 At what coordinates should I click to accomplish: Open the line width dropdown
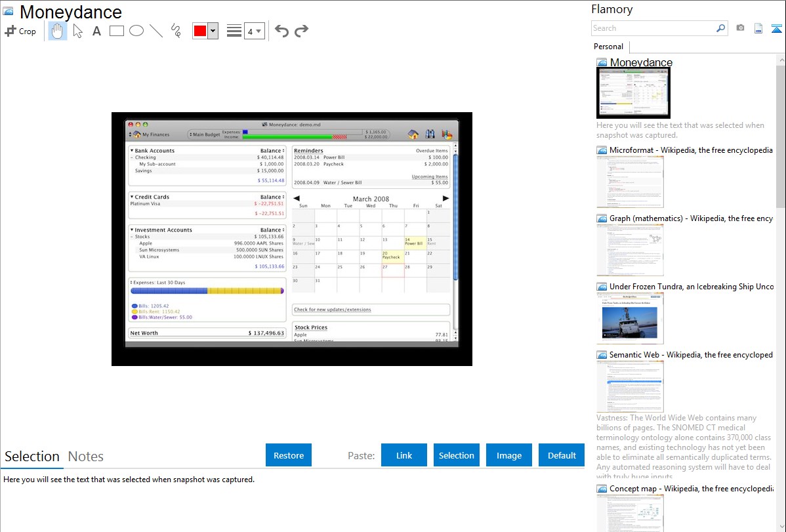click(x=255, y=31)
